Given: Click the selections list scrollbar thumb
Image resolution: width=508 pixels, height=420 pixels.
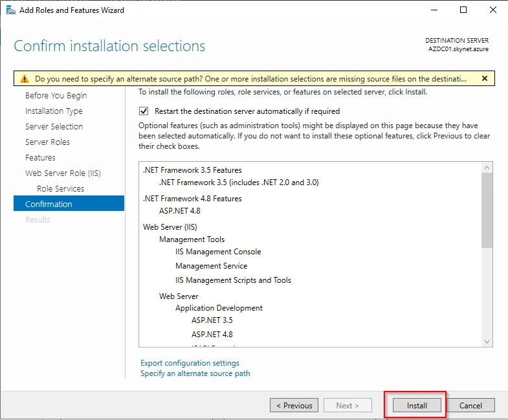Looking at the screenshot, I should (x=487, y=210).
